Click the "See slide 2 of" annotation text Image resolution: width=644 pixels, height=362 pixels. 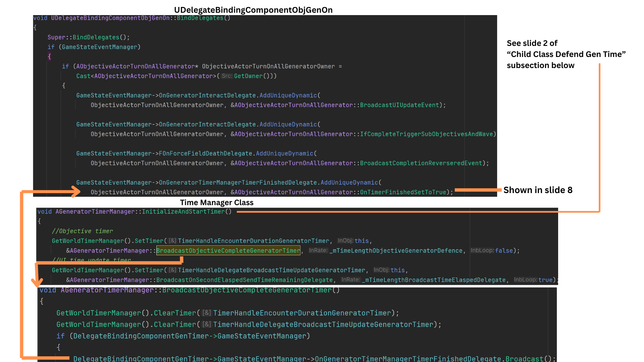point(532,43)
